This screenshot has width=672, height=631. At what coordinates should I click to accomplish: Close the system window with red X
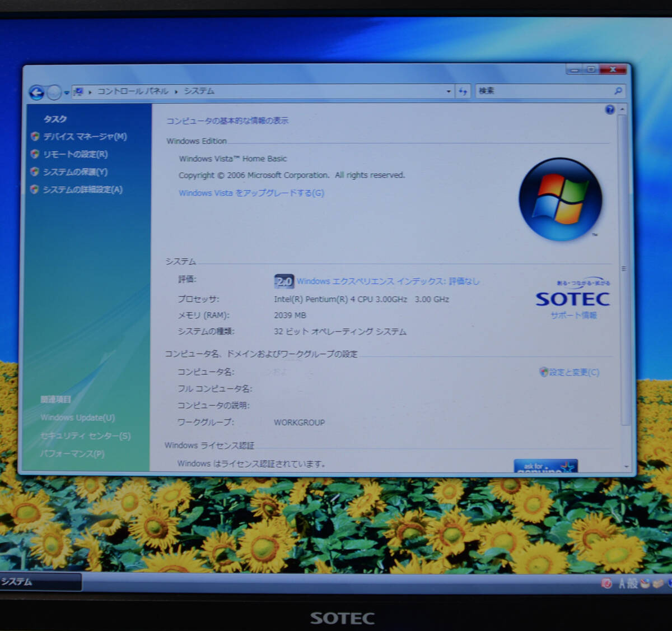613,69
